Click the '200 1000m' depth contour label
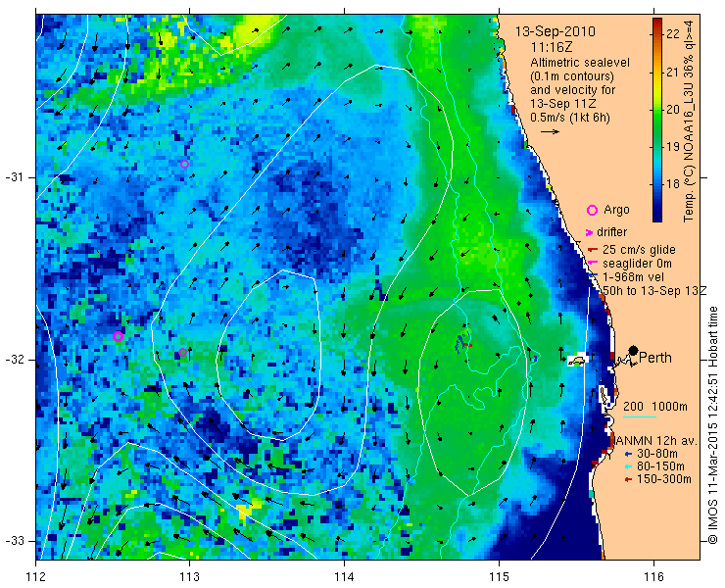725x588 pixels. coord(655,406)
